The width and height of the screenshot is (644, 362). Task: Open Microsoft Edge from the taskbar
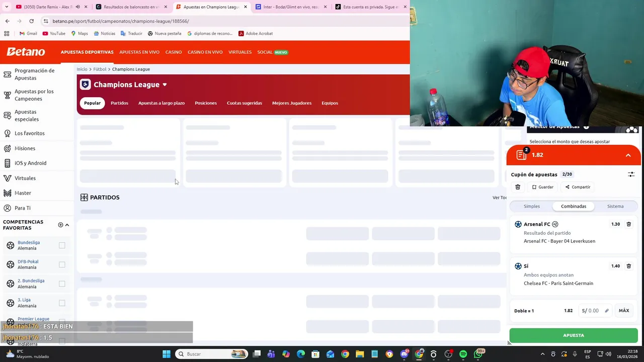(x=301, y=354)
